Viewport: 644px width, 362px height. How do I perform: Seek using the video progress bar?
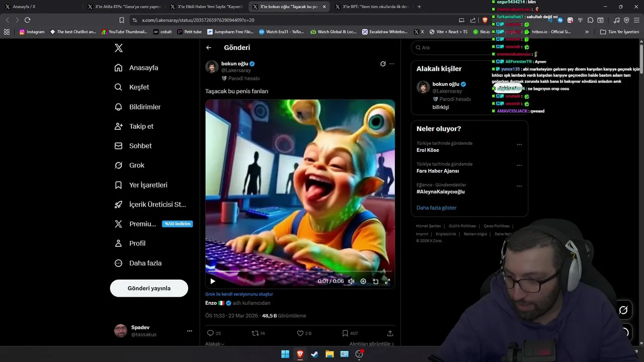click(x=300, y=271)
